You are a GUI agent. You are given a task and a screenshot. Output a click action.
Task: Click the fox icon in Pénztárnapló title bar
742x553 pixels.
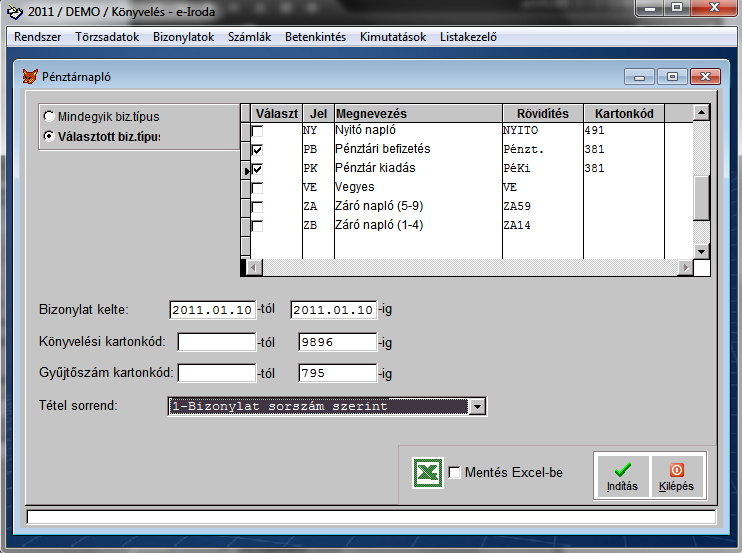point(27,76)
